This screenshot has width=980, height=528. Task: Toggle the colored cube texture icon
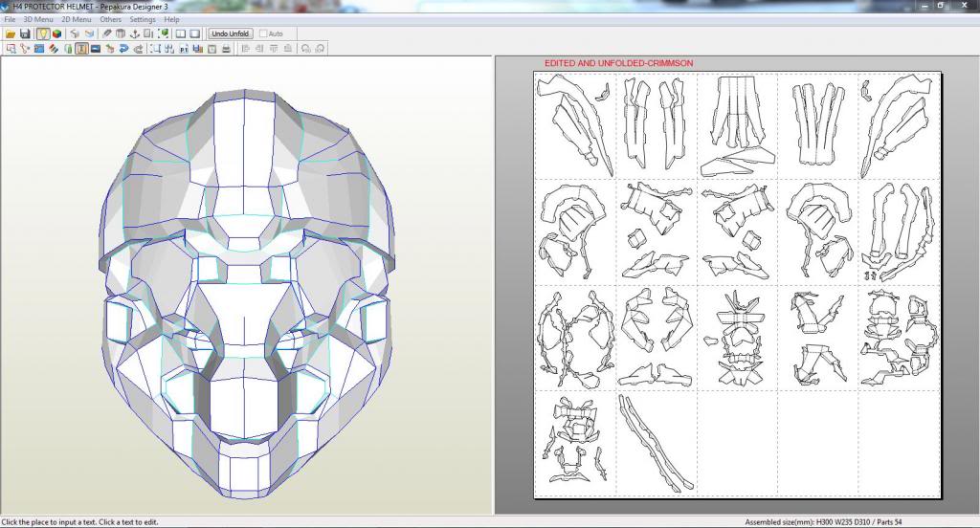pos(56,33)
